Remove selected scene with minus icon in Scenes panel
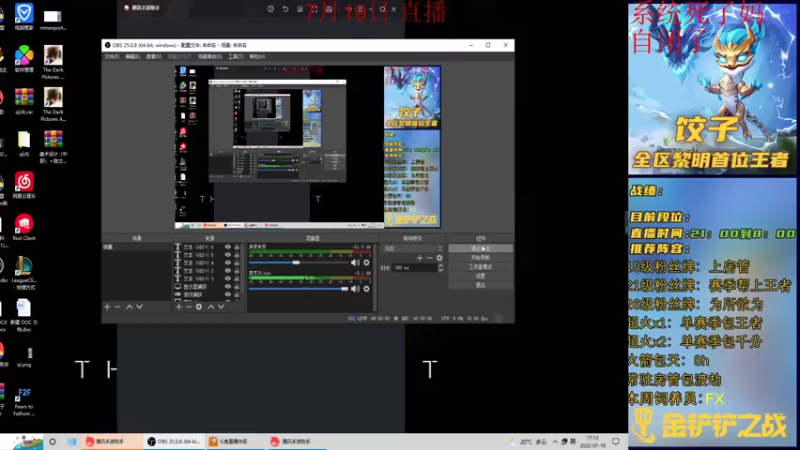 117,307
